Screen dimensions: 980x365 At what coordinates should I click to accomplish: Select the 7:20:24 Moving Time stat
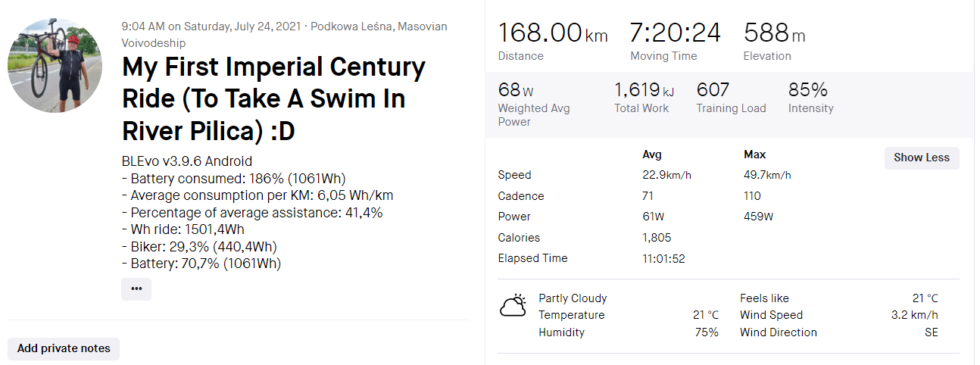[675, 34]
